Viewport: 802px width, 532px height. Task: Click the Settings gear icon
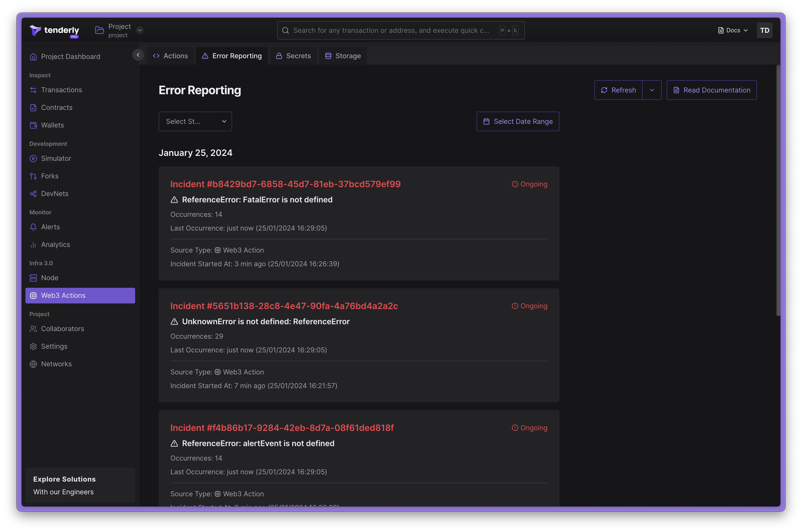click(33, 347)
